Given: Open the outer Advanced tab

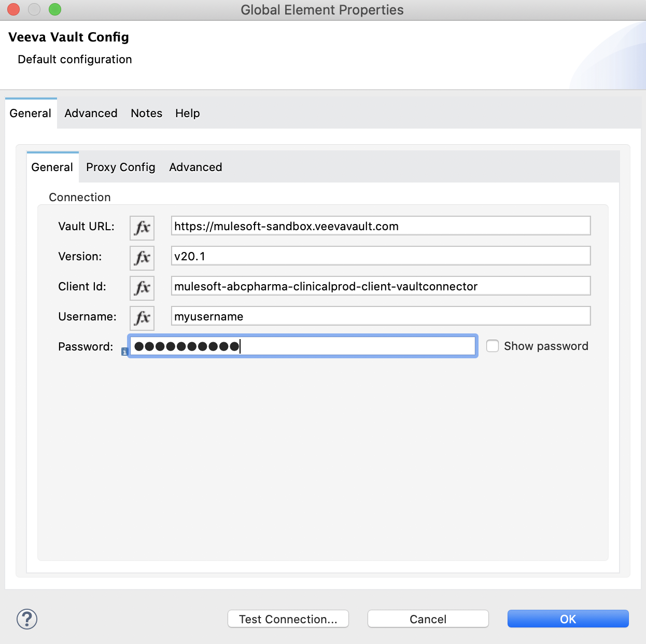Looking at the screenshot, I should (90, 113).
